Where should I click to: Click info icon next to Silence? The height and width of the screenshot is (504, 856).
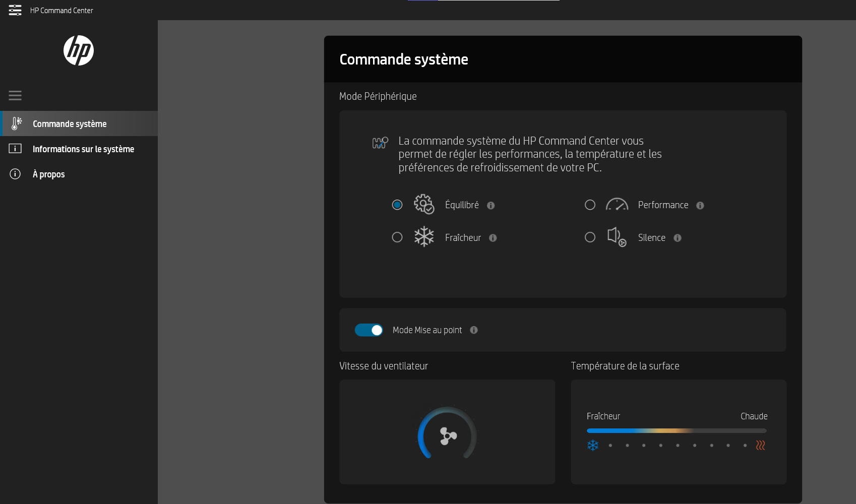click(678, 238)
